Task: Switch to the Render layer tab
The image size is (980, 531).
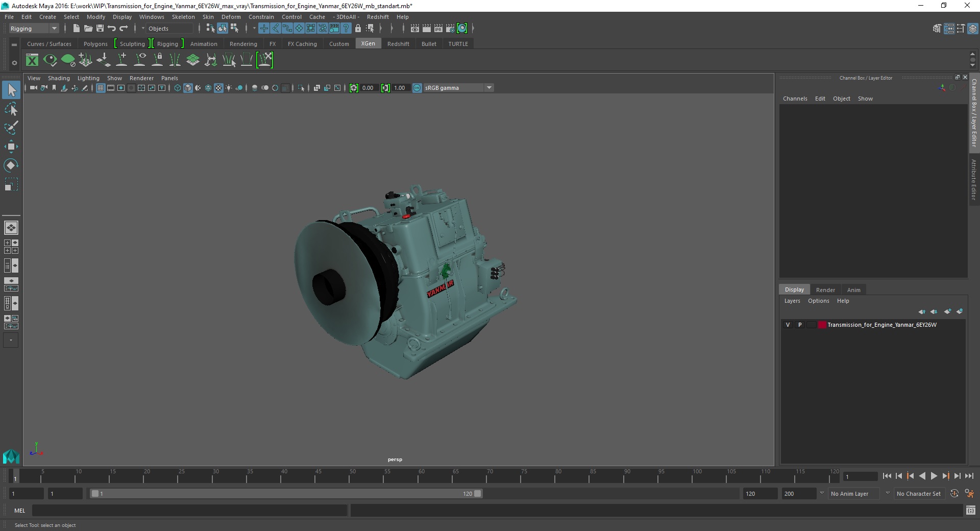Action: click(x=825, y=290)
